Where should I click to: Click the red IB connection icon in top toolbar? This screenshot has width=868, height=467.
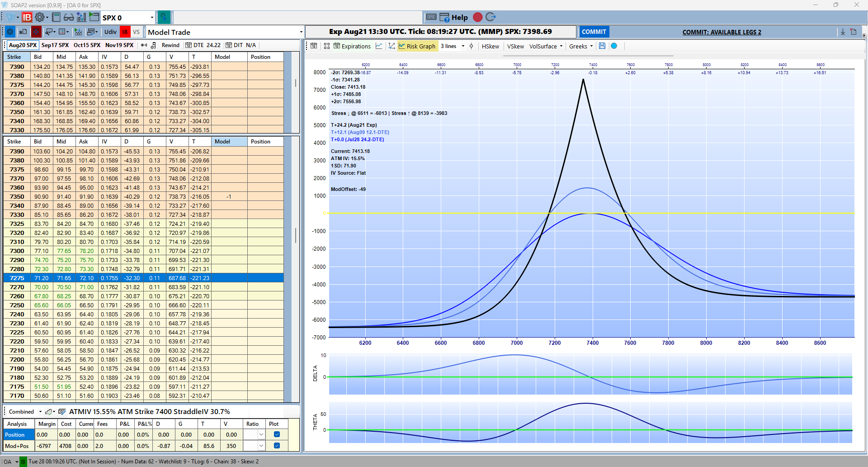point(27,17)
